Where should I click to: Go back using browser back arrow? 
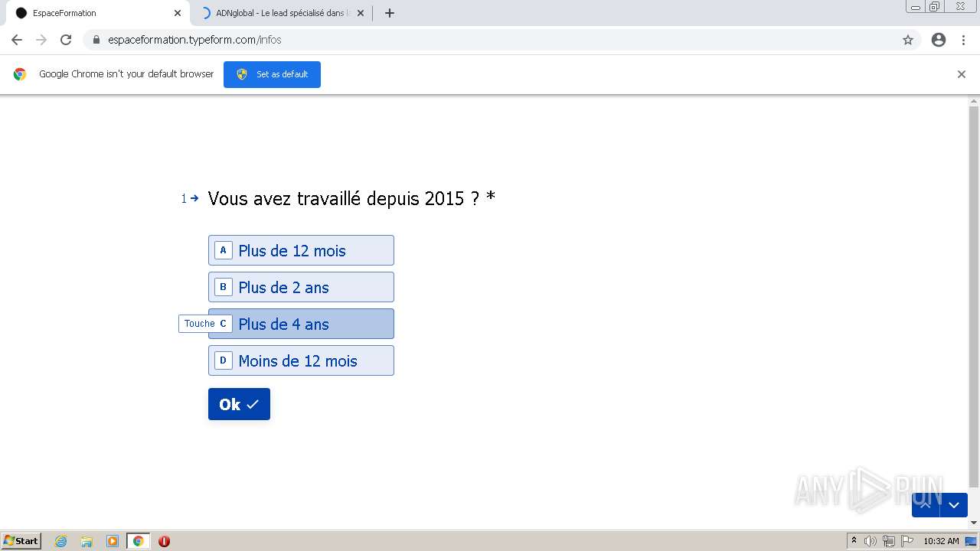click(17, 40)
